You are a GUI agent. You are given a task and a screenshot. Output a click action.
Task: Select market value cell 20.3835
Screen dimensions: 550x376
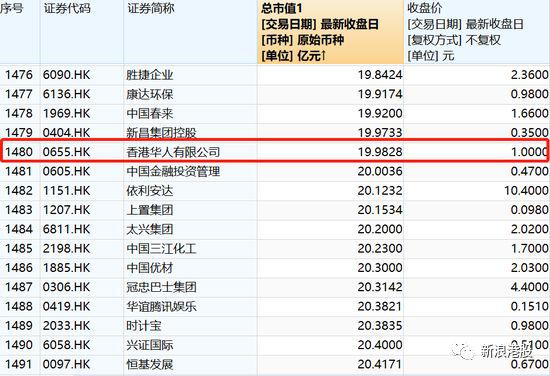pyautogui.click(x=380, y=325)
